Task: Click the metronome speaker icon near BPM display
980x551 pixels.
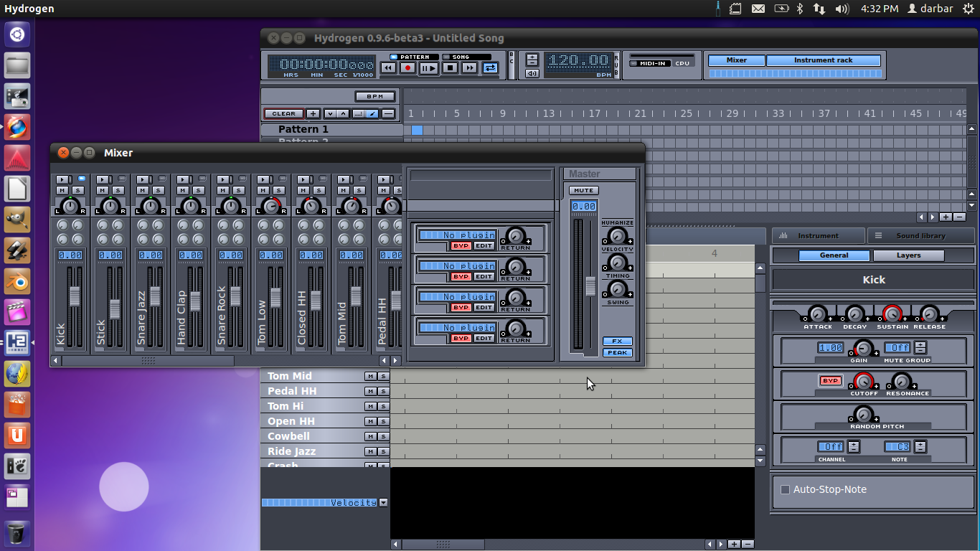Action: coord(531,72)
